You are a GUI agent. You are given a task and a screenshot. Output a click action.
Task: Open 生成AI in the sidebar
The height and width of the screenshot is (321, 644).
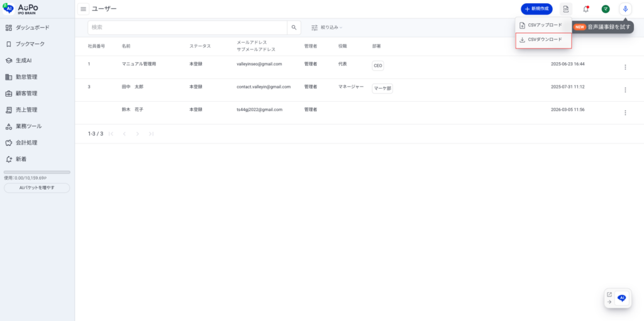coord(24,60)
